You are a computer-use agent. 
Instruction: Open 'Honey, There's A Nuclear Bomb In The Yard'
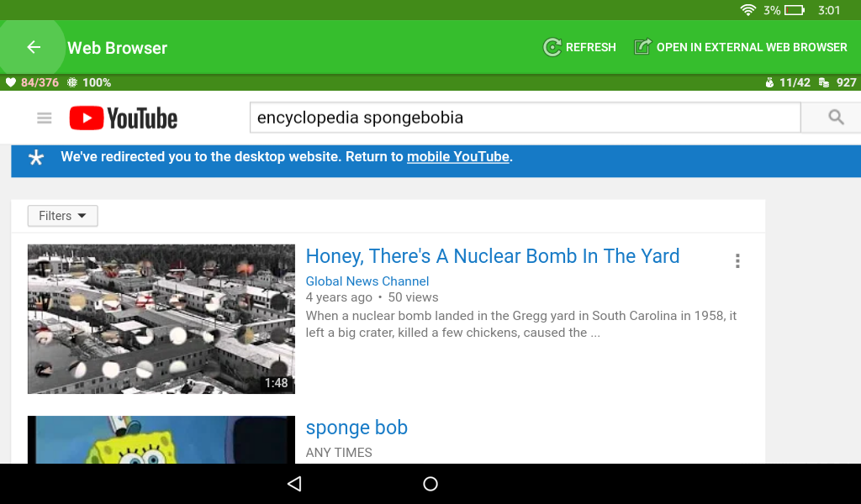[x=493, y=256]
